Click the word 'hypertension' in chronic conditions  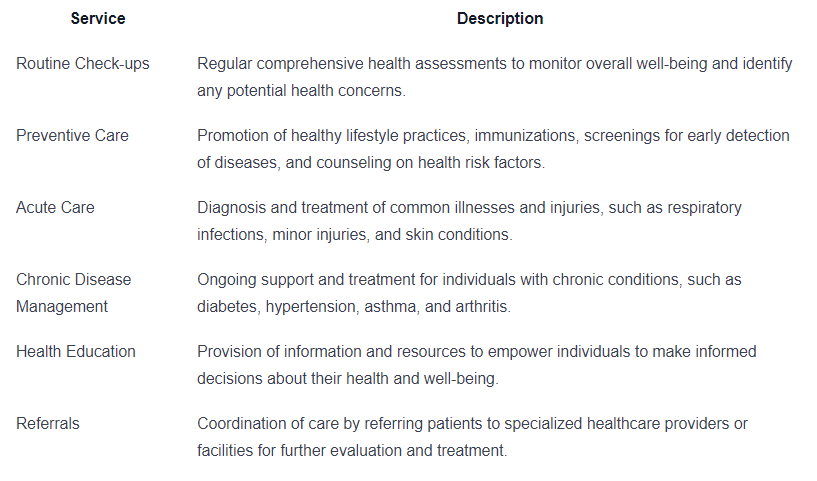coord(312,306)
